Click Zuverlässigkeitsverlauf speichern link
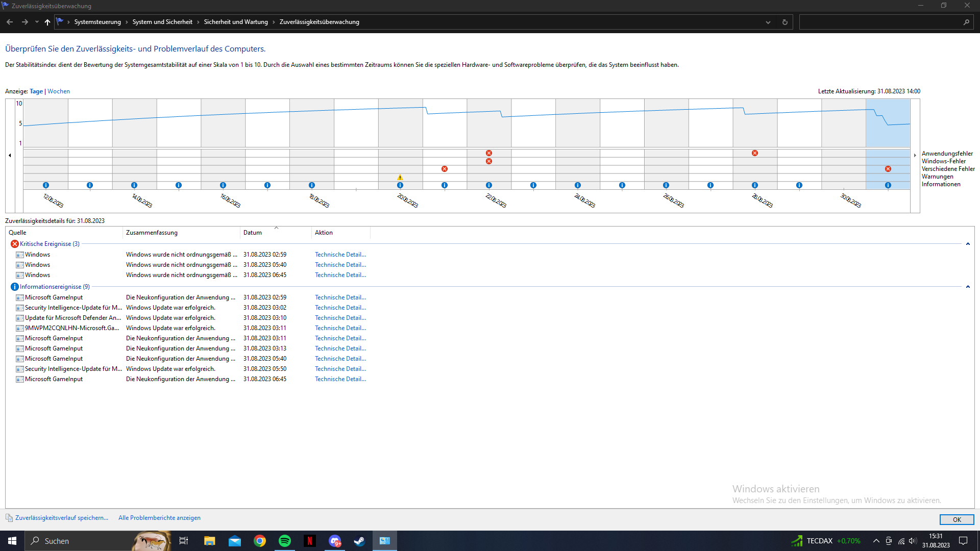 click(62, 518)
